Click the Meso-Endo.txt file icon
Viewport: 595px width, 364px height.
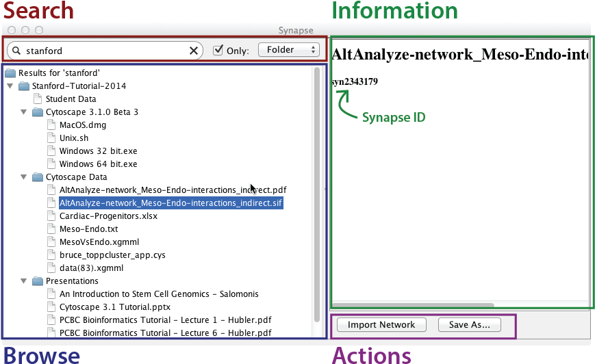(51, 229)
